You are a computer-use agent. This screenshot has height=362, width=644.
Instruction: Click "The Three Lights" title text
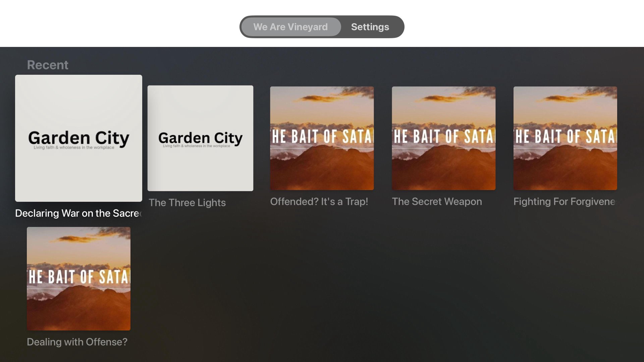click(x=187, y=202)
